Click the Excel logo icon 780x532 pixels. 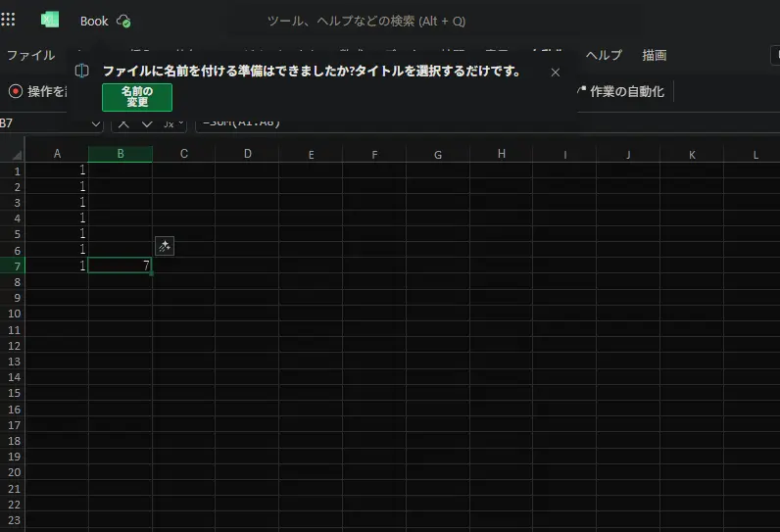coord(49,21)
